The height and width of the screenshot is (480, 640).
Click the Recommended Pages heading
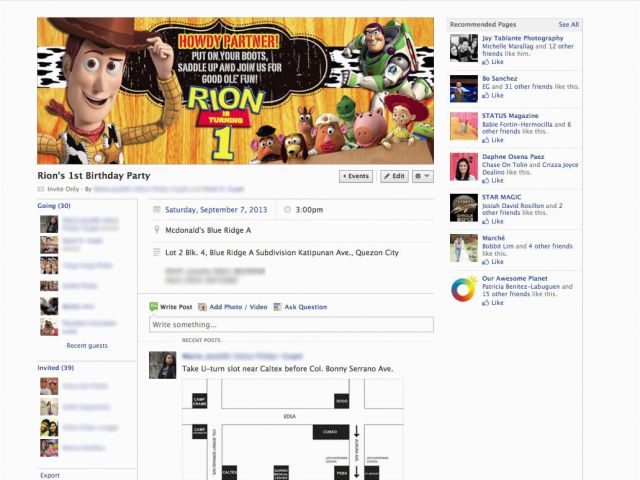(483, 24)
